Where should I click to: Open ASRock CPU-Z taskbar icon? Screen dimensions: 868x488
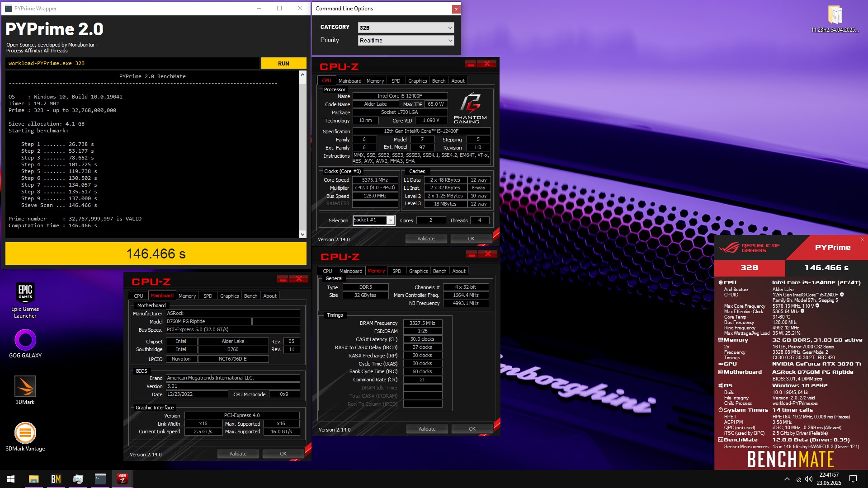click(x=123, y=479)
